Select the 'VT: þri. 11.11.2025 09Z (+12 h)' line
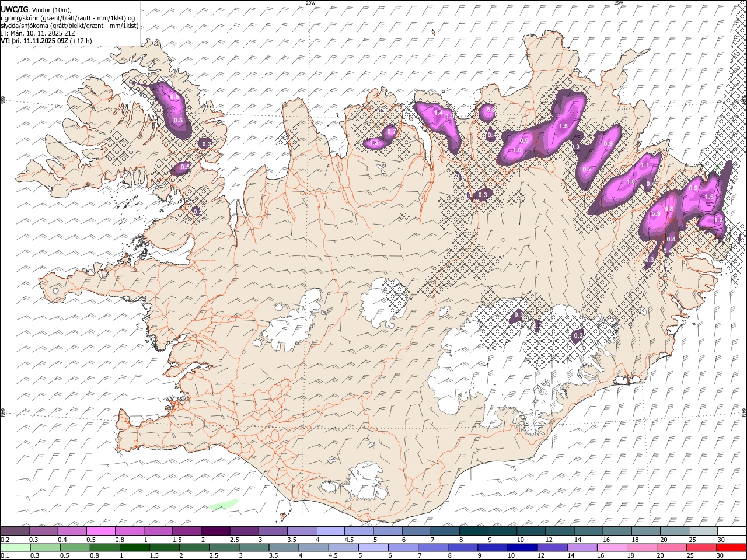Screen dimensions: 747x560 click(x=46, y=41)
